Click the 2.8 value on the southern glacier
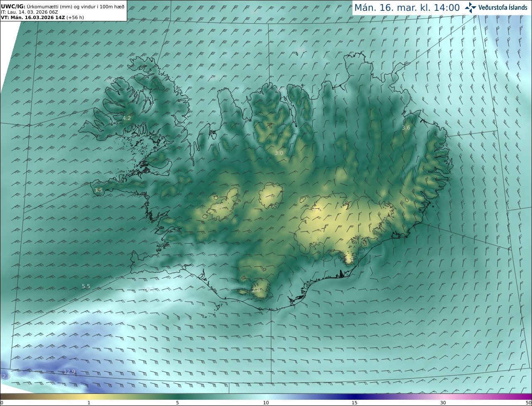 point(256,290)
